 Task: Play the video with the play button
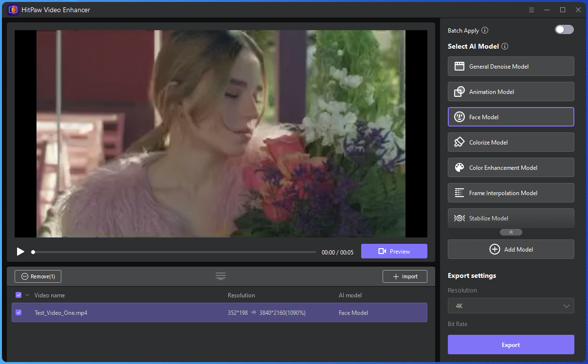point(20,252)
